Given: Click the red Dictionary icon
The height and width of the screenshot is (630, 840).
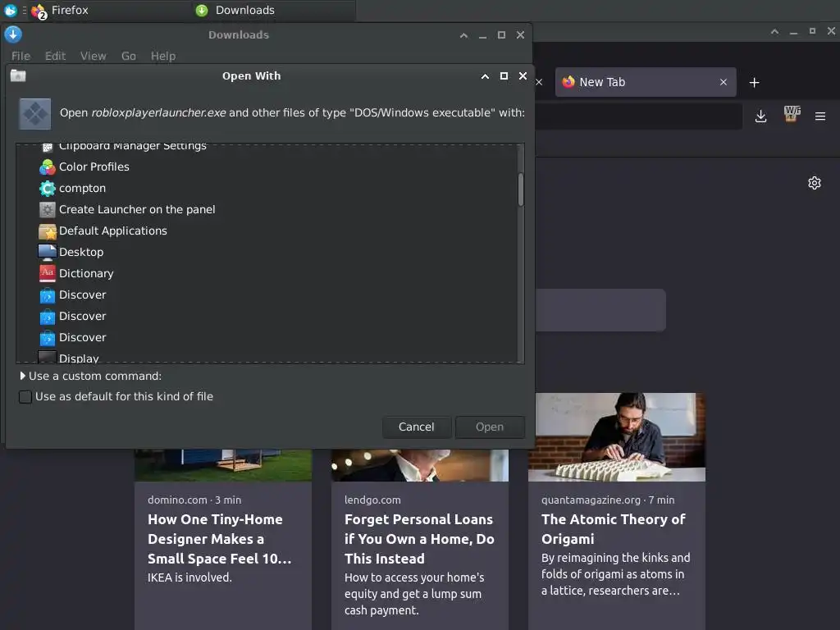Looking at the screenshot, I should [x=47, y=273].
